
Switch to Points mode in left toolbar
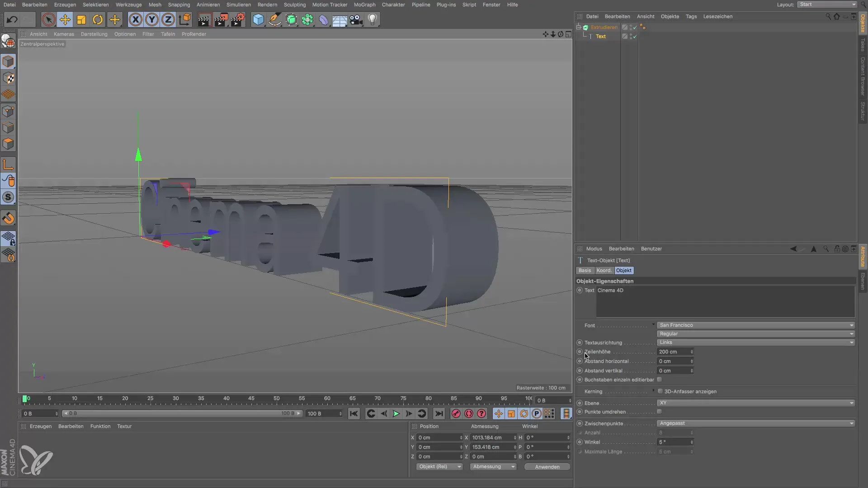coord(8,111)
